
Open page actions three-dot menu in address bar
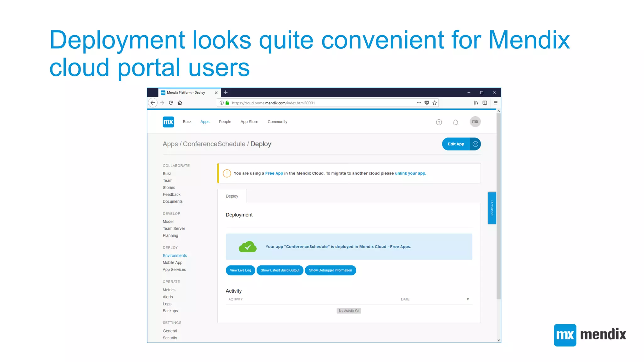(x=419, y=103)
